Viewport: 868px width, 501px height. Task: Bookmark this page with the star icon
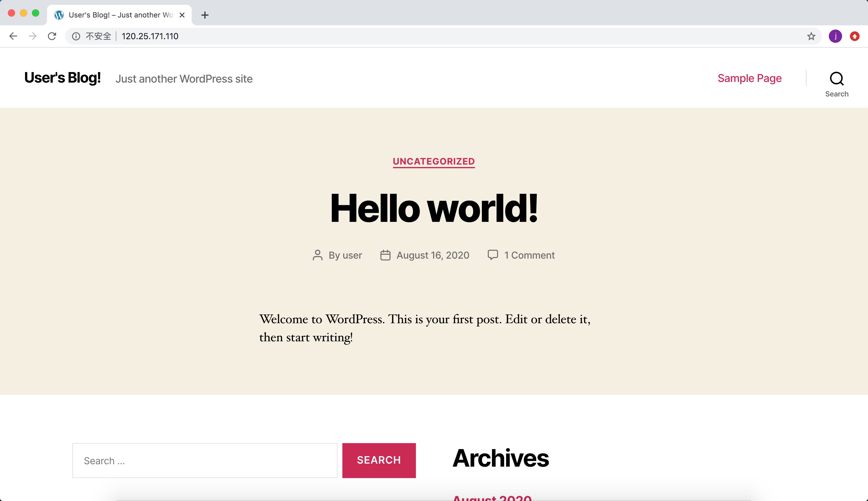811,36
